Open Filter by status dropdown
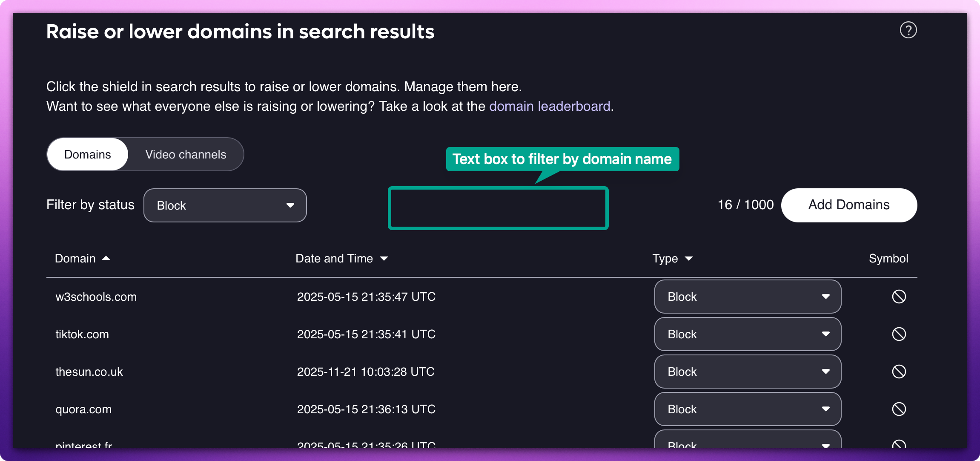980x461 pixels. [225, 205]
